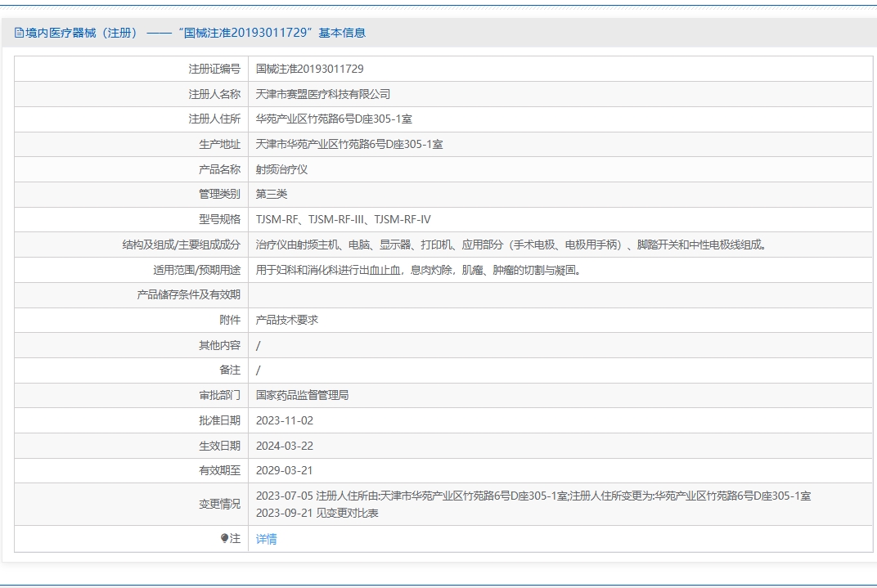The width and height of the screenshot is (877, 588).
Task: Click the 生产地址 label cell
Action: tap(132, 144)
